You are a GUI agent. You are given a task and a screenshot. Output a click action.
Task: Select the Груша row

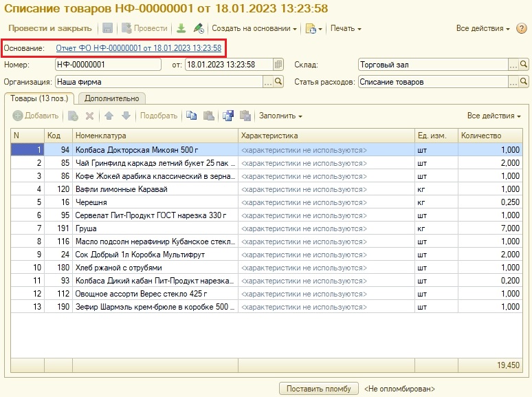point(266,228)
